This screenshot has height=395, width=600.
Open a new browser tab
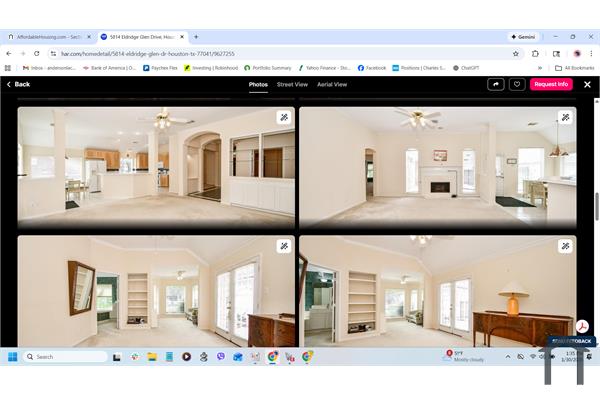click(196, 37)
